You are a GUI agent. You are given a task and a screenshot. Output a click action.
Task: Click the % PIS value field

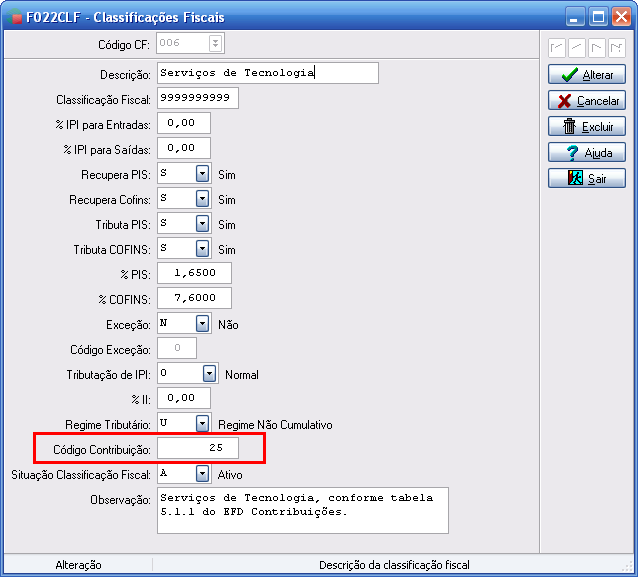pos(194,273)
